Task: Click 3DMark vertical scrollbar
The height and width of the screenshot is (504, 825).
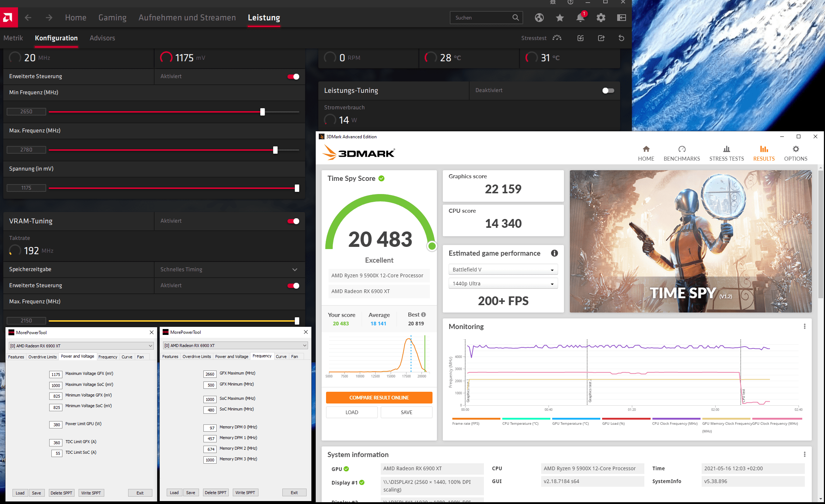Action: 821,235
